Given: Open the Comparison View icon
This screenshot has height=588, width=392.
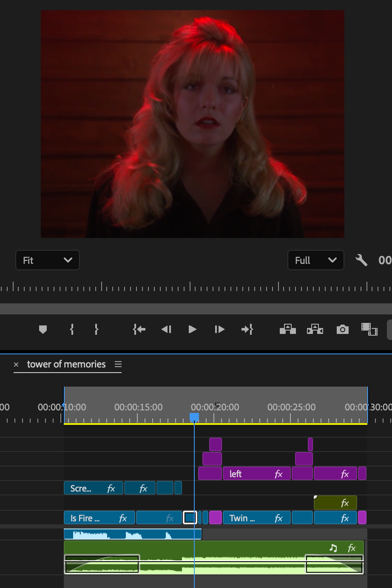Looking at the screenshot, I should point(369,329).
